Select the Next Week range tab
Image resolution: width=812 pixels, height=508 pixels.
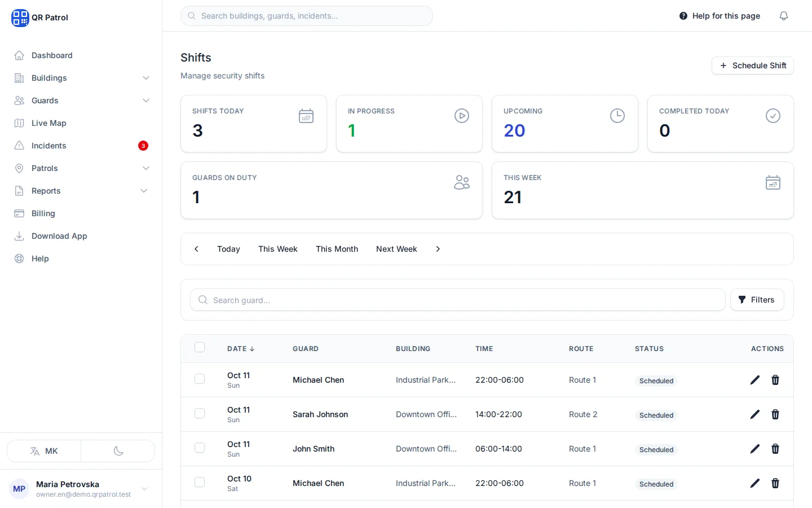point(396,249)
